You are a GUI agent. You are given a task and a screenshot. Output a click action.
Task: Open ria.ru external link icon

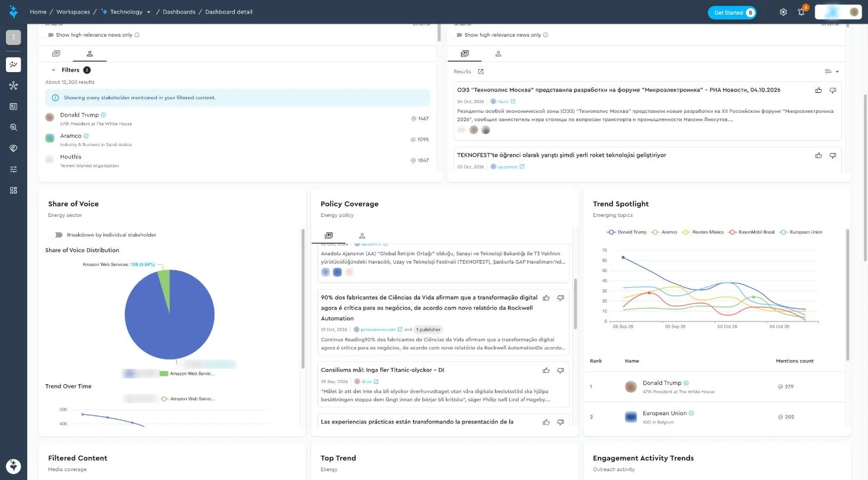click(x=513, y=102)
